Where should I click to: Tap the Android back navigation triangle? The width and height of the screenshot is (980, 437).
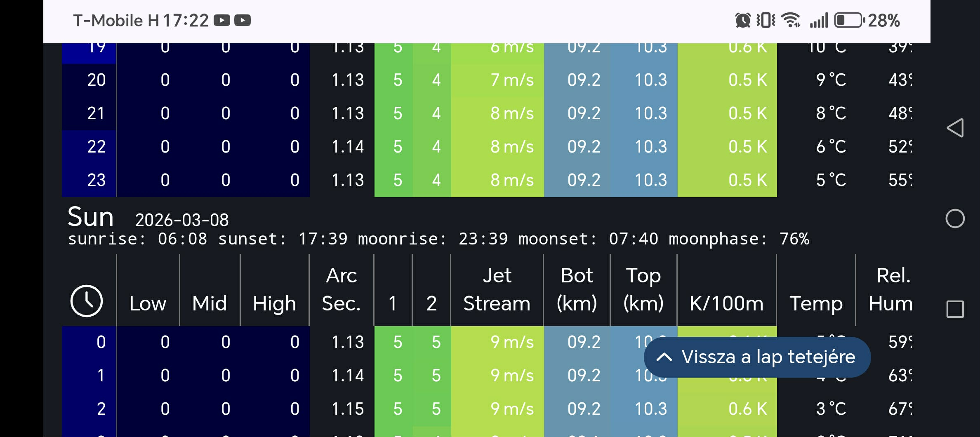(955, 128)
